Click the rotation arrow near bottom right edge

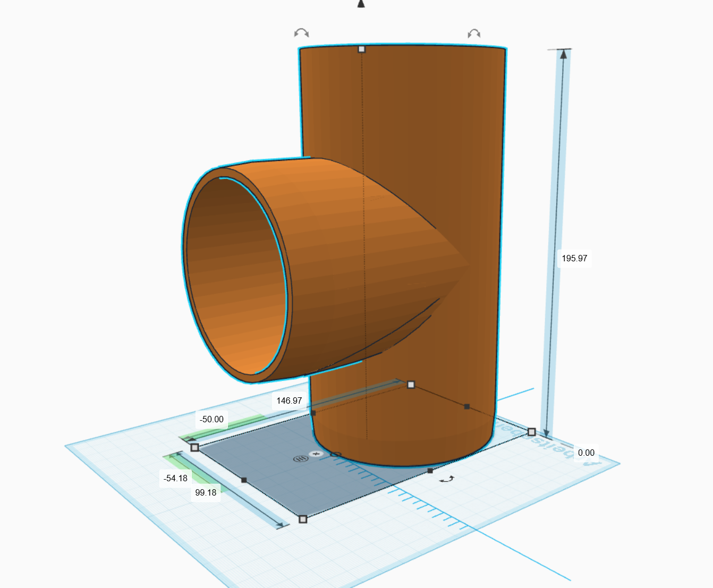click(447, 479)
